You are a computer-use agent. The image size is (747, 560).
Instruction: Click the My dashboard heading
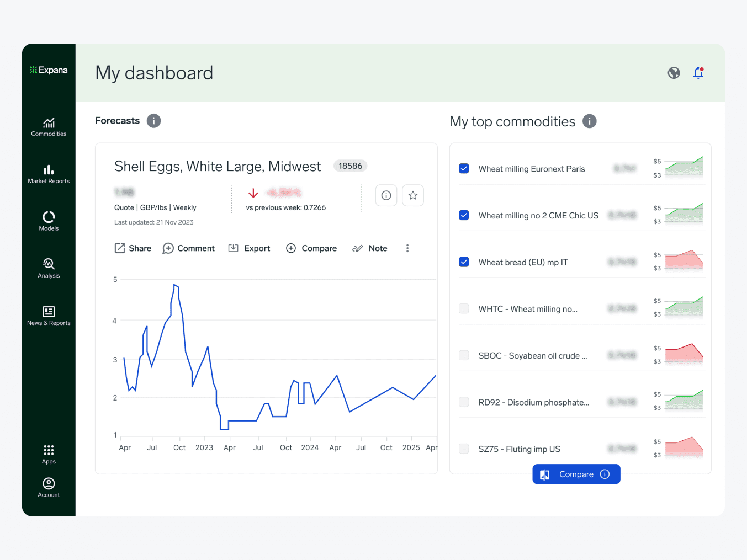tap(154, 73)
